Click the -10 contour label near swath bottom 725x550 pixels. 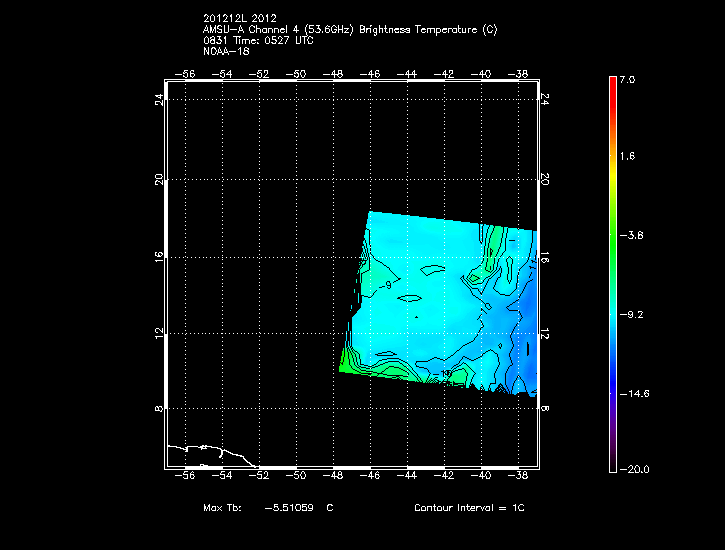pyautogui.click(x=446, y=373)
